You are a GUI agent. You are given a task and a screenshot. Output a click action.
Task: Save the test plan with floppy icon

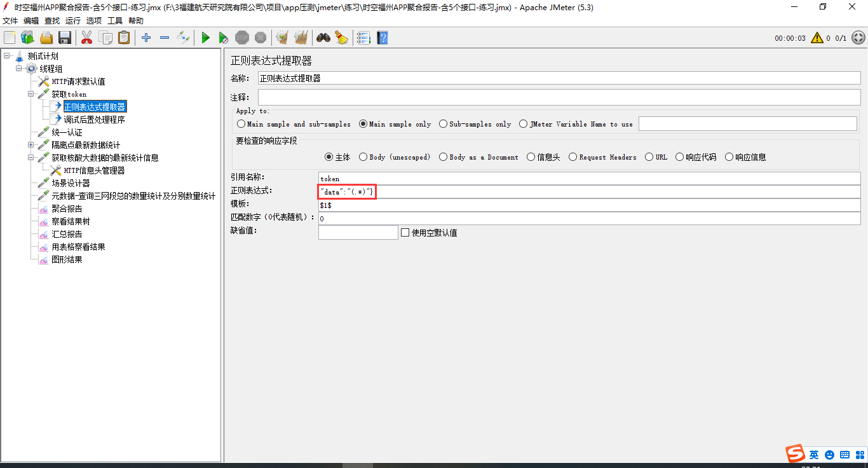click(x=65, y=38)
